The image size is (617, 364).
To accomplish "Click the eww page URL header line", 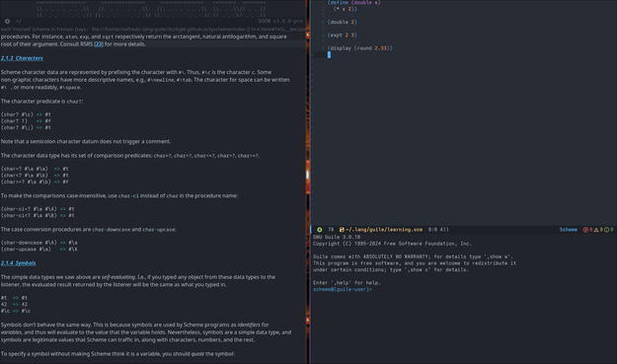I will (153, 29).
